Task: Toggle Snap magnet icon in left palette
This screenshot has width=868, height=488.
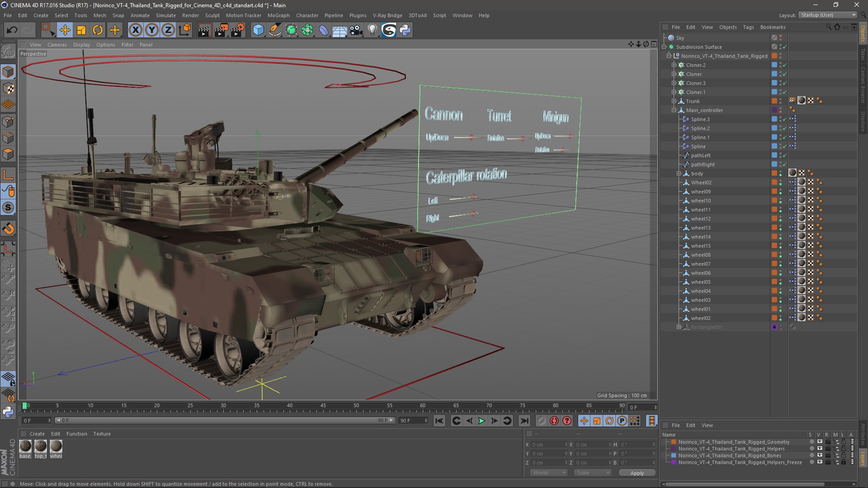Action: (8, 229)
